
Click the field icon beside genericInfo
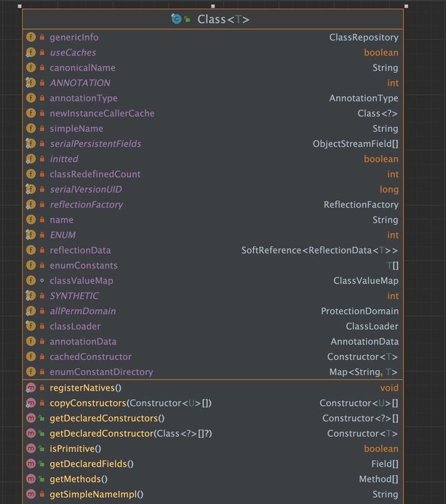coord(31,37)
